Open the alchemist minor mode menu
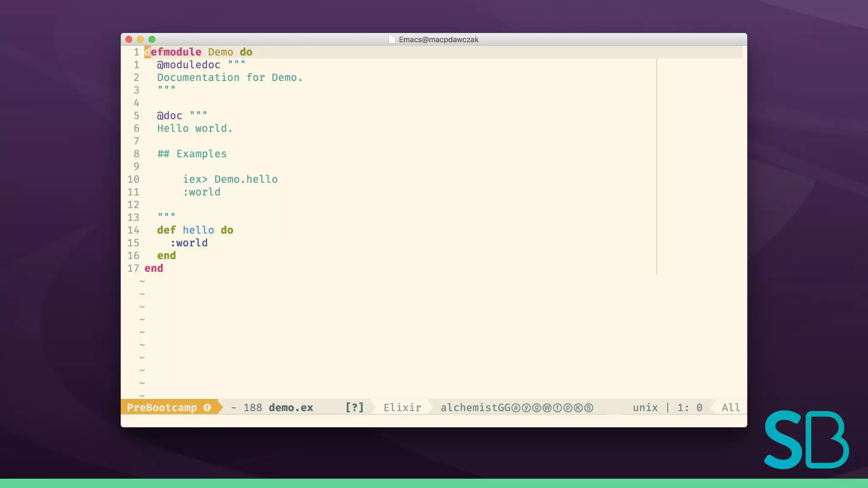Image resolution: width=868 pixels, height=488 pixels. click(x=468, y=408)
